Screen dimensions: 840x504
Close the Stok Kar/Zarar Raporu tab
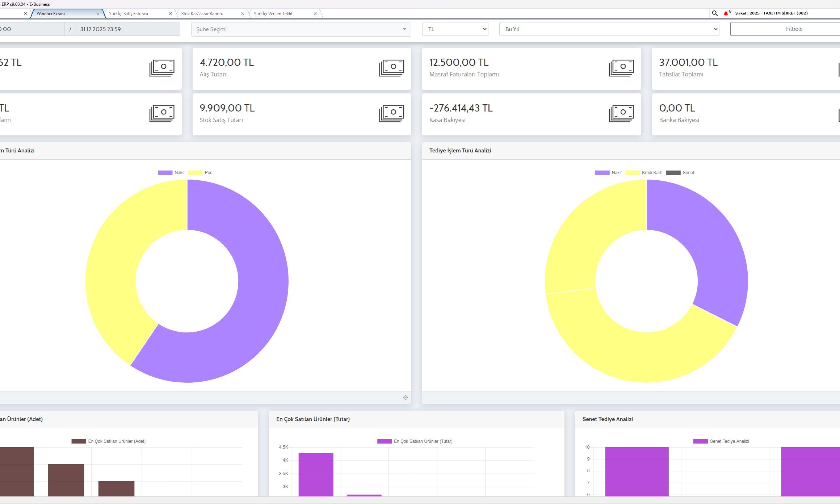243,14
